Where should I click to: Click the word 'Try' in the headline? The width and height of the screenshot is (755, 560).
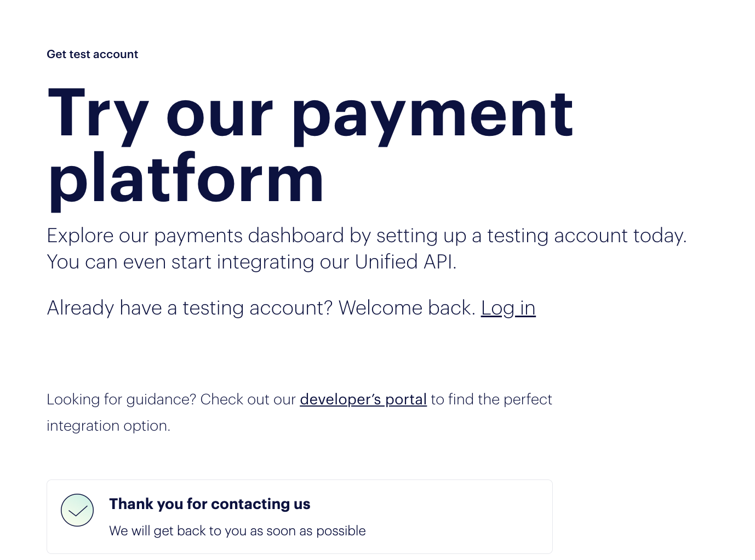pyautogui.click(x=98, y=115)
